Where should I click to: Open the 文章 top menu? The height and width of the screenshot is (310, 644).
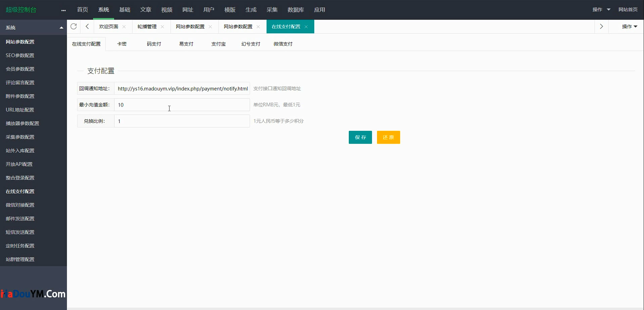point(146,10)
